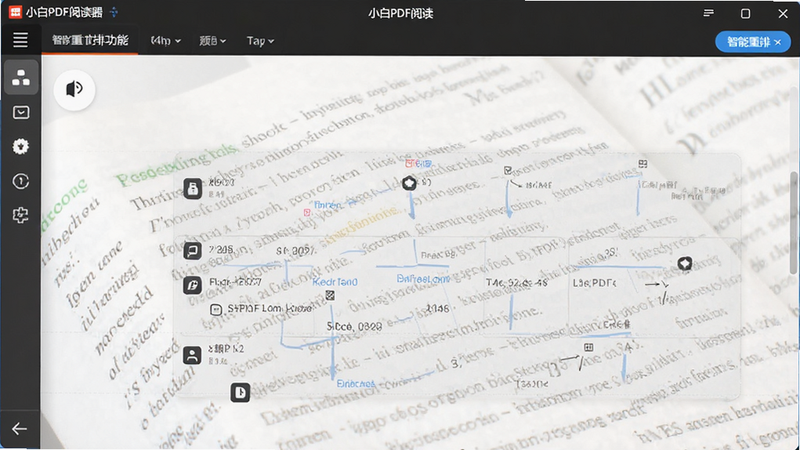
Task: Expand the (4m dropdown in the toolbar
Action: [166, 41]
